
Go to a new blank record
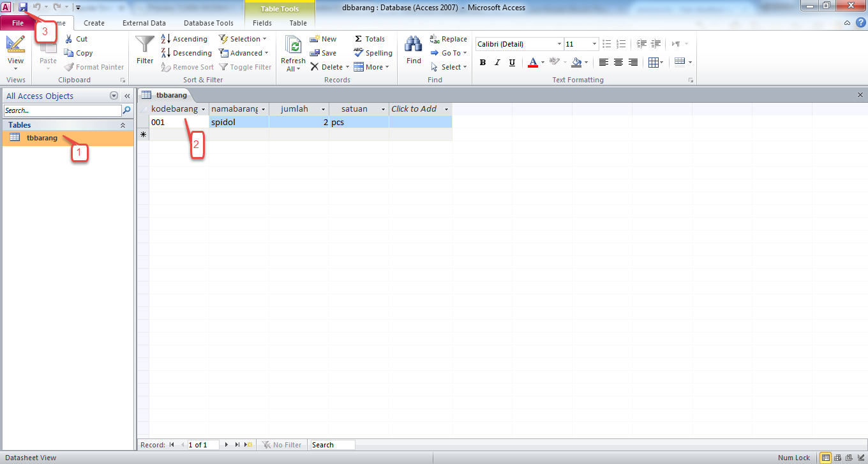pyautogui.click(x=248, y=445)
